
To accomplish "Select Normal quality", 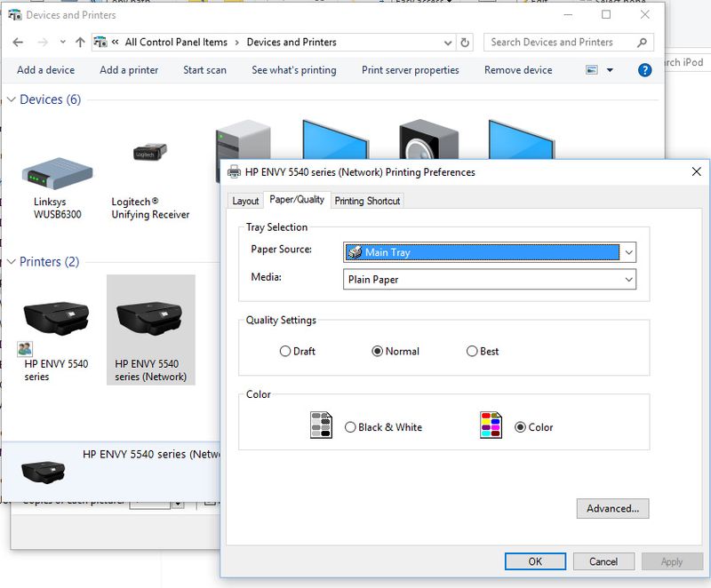I will click(x=395, y=351).
